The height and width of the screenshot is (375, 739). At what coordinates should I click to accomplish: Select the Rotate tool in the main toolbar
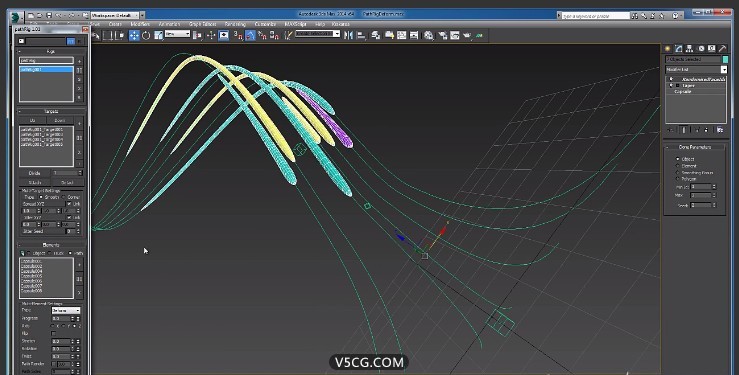[x=146, y=35]
